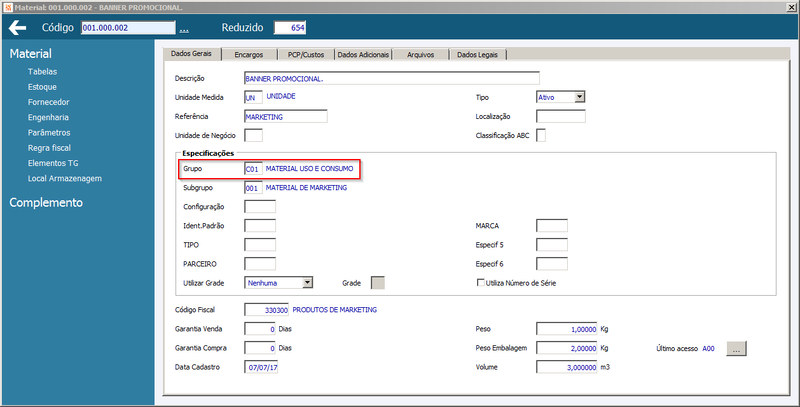
Task: Click the Subgrupo code field 001
Action: [254, 188]
